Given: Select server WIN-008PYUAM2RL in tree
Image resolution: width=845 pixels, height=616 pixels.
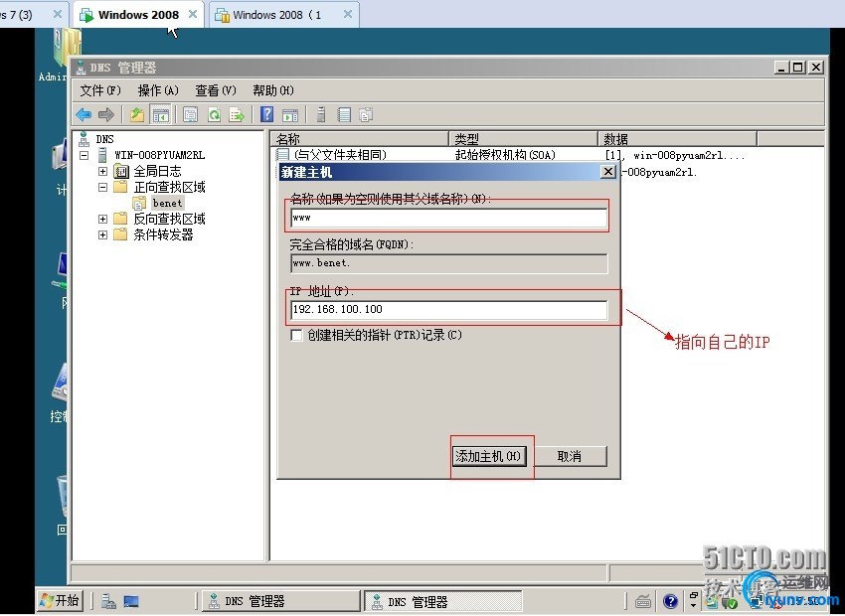Looking at the screenshot, I should [159, 155].
